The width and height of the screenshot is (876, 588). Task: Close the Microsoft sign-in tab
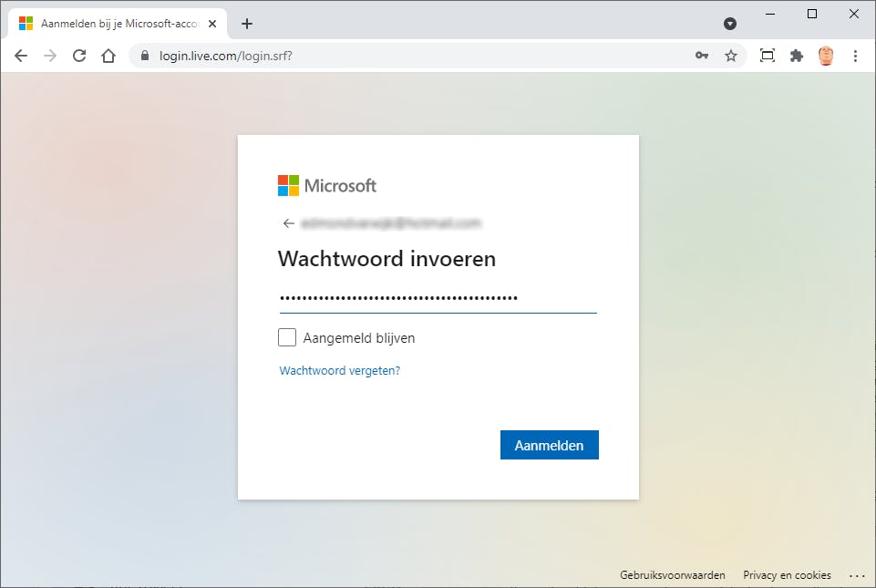pyautogui.click(x=212, y=24)
